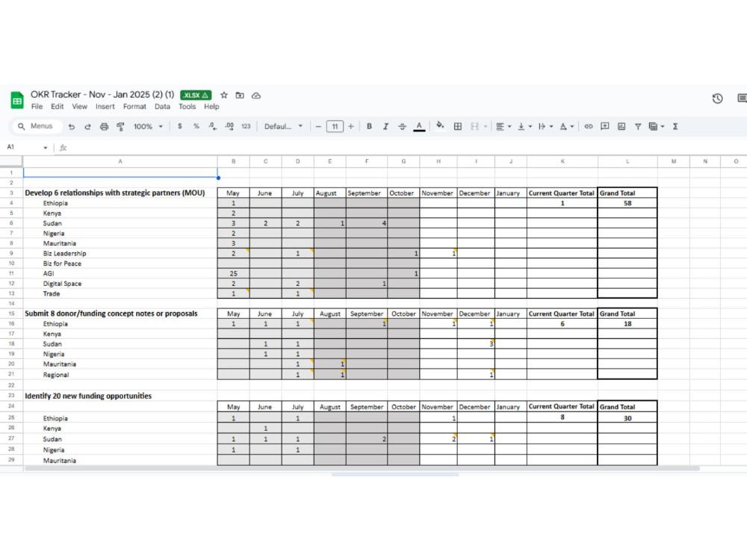Image resolution: width=747 pixels, height=560 pixels.
Task: Open the Data menu
Action: (162, 107)
